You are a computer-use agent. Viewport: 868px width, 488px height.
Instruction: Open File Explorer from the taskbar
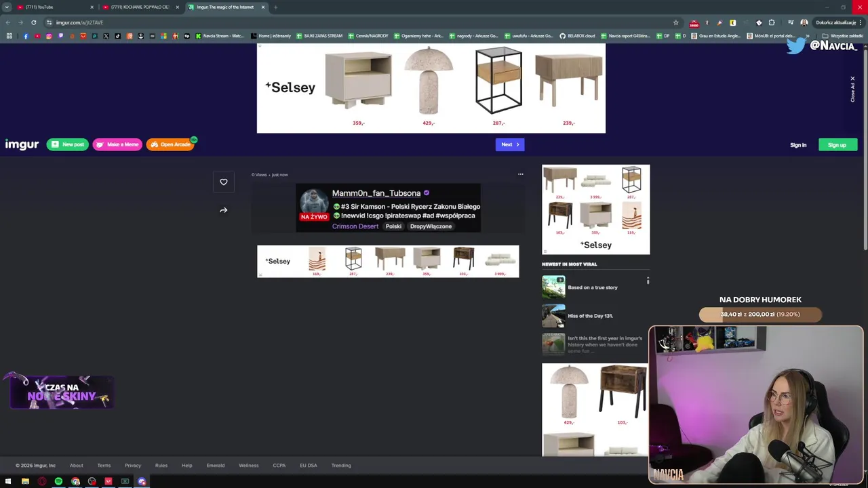pyautogui.click(x=25, y=481)
